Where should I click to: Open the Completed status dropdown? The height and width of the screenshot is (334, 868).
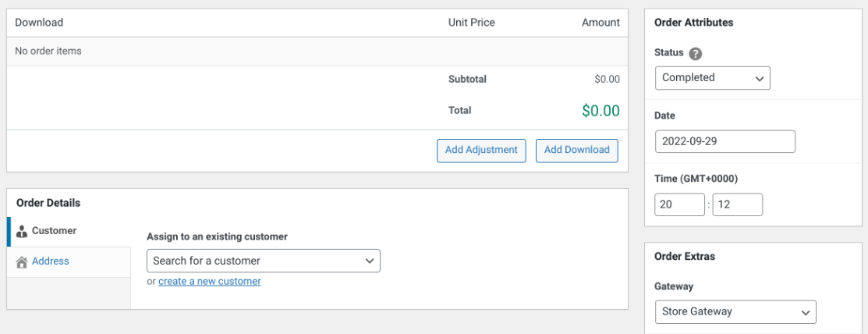pyautogui.click(x=713, y=78)
